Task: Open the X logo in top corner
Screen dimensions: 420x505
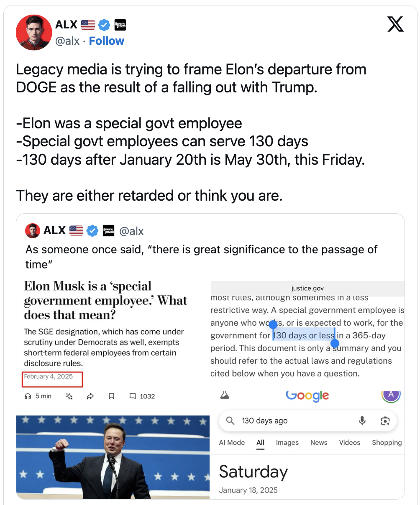Action: [x=395, y=24]
